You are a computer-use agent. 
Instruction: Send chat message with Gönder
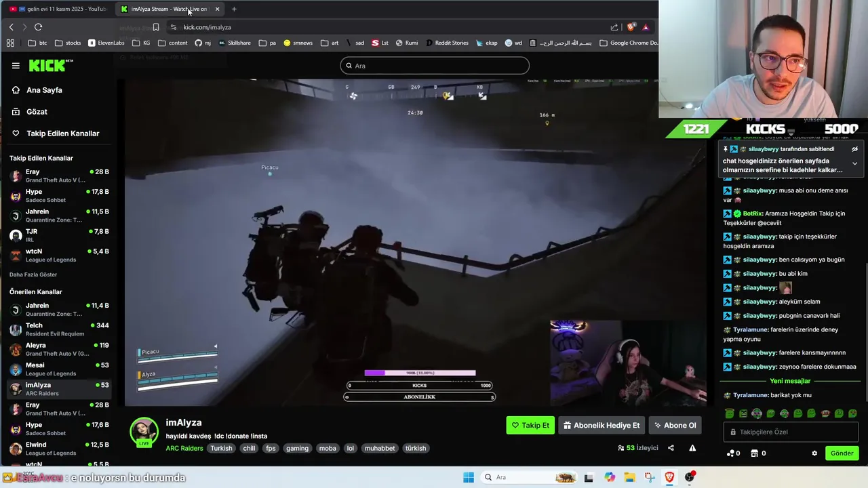pyautogui.click(x=842, y=453)
